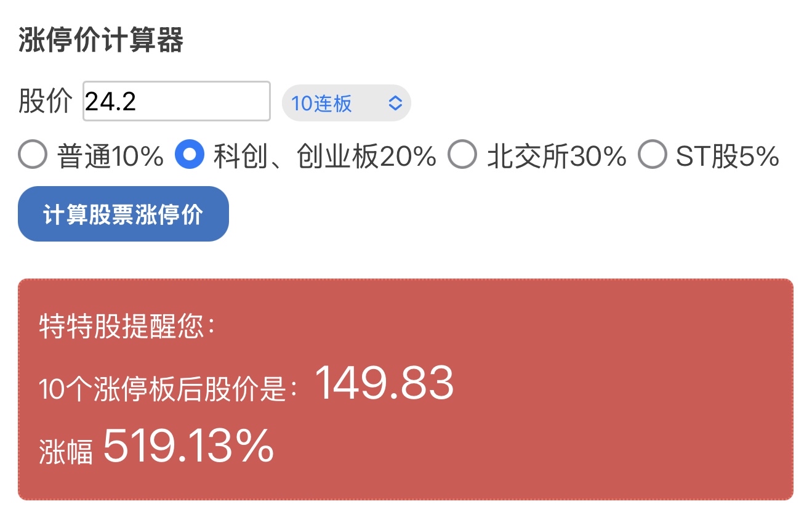Click the 涨幅 label in the result box
Screen dimensions: 812x509
[x=66, y=450]
